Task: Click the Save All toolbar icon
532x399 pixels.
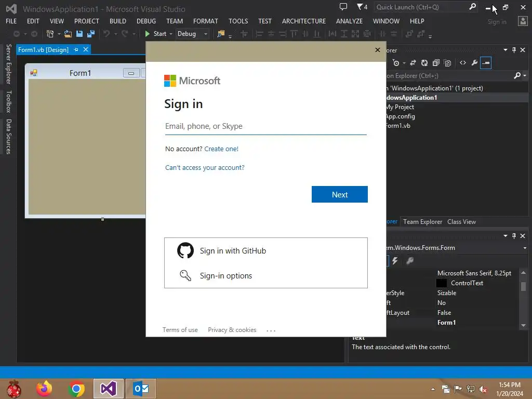Action: [x=91, y=34]
